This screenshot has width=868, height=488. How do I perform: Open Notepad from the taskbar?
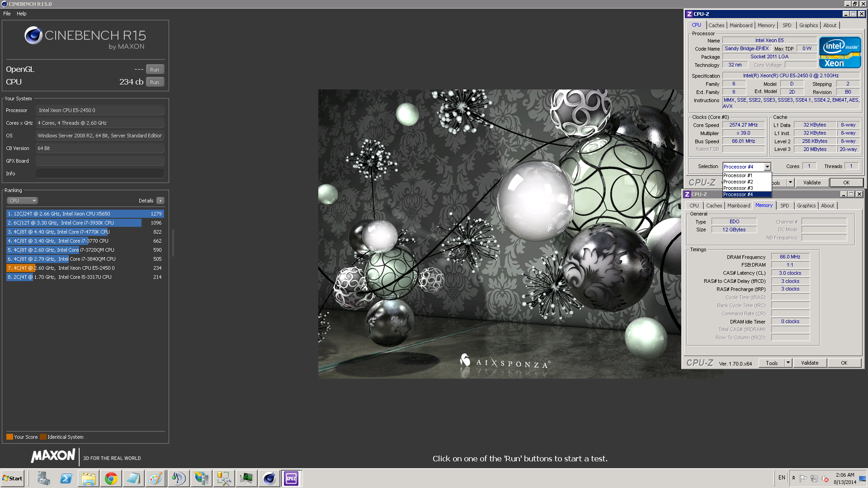click(x=133, y=478)
